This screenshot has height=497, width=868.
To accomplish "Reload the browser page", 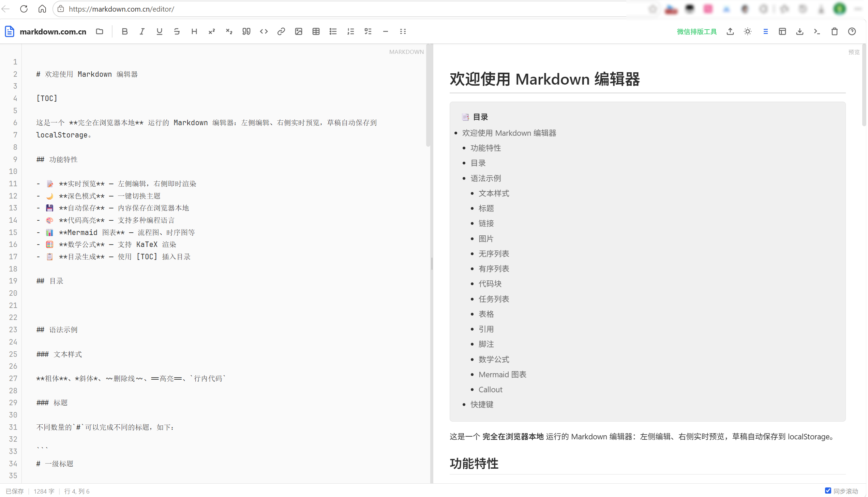I will pos(24,9).
